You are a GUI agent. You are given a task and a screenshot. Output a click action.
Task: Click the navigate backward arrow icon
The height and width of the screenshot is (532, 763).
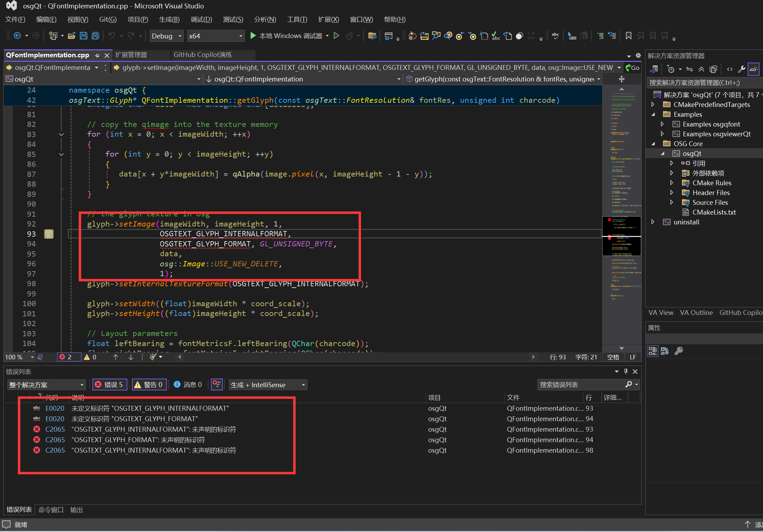coord(17,36)
